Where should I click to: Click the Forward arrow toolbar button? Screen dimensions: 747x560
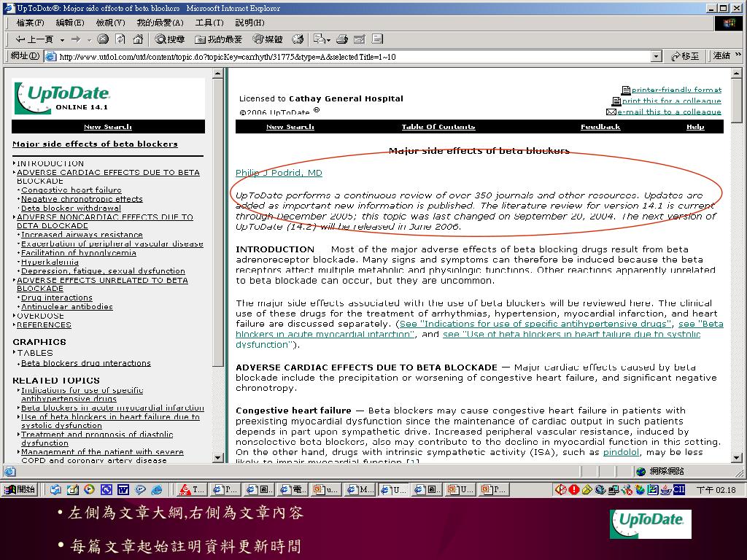(76, 39)
